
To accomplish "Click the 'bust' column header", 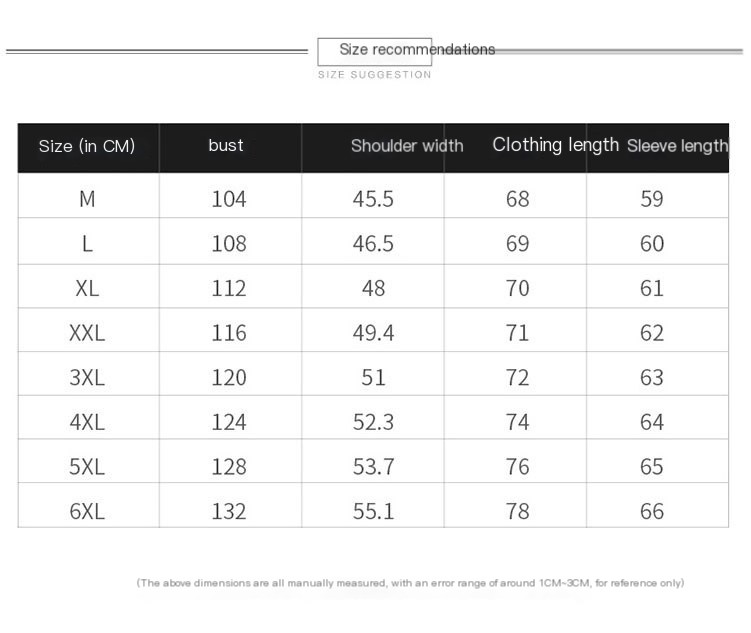I will click(x=226, y=145).
